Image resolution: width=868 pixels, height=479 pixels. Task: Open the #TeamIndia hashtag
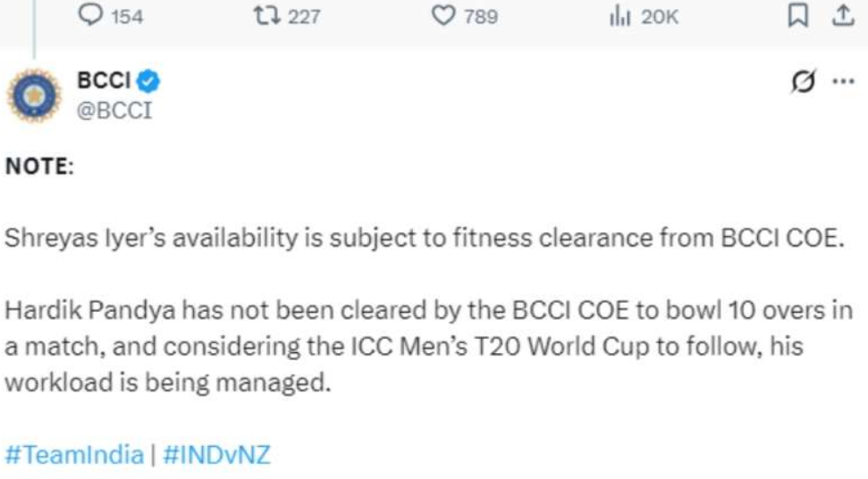(x=74, y=455)
